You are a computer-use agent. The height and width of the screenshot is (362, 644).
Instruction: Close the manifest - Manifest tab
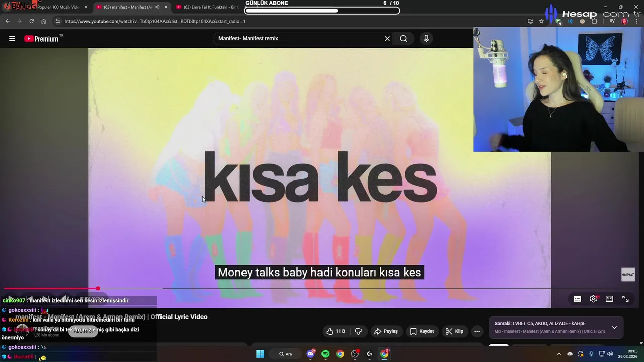click(x=166, y=7)
